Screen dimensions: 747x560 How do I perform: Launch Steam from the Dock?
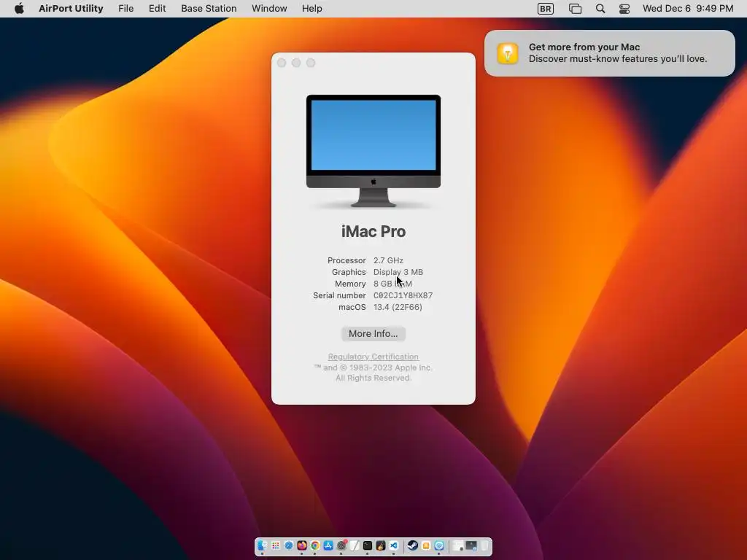point(413,545)
